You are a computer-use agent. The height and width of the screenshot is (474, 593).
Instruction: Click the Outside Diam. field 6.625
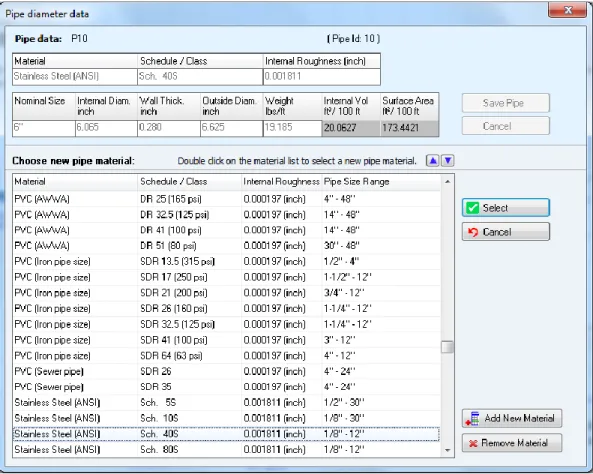click(x=231, y=128)
